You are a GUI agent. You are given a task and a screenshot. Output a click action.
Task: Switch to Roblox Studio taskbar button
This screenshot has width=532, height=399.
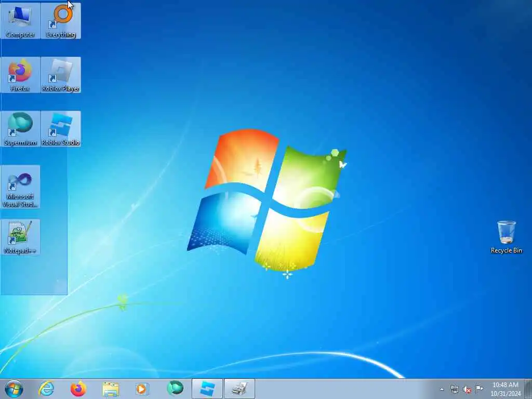207,389
